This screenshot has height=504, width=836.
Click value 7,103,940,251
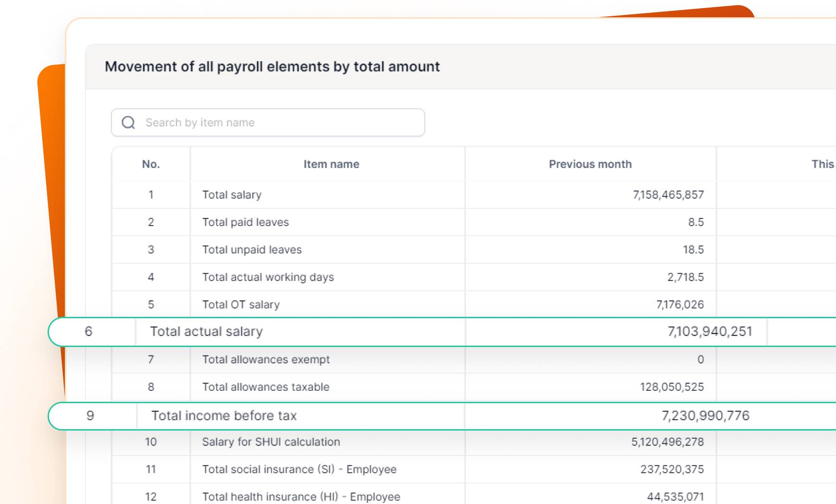(710, 332)
